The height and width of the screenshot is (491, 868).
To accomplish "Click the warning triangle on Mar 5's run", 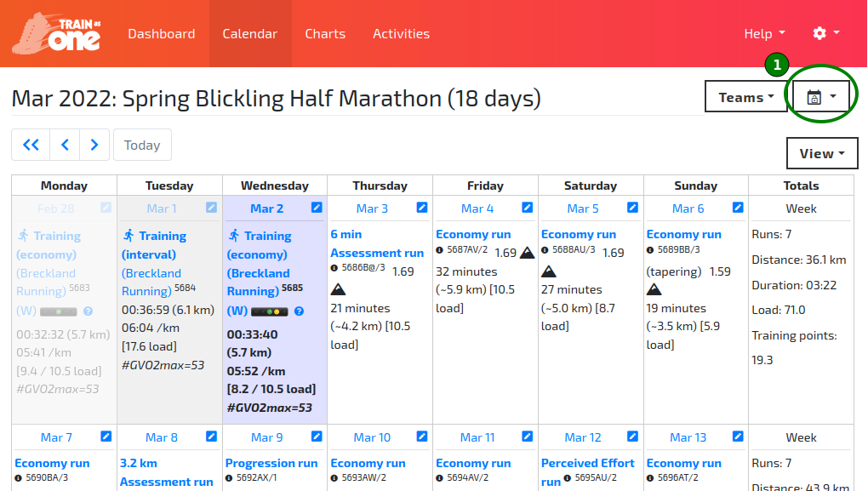I will (x=550, y=271).
